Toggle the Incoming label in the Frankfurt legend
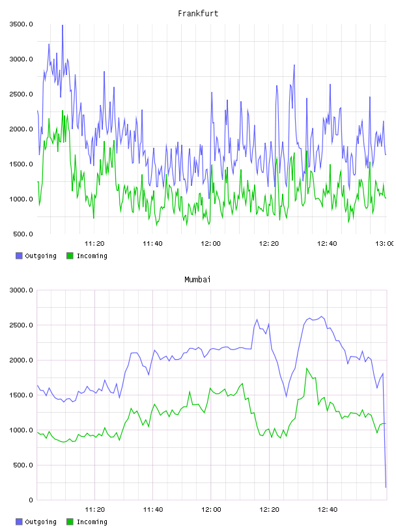Viewport: 396px width, 532px height. coord(92,256)
